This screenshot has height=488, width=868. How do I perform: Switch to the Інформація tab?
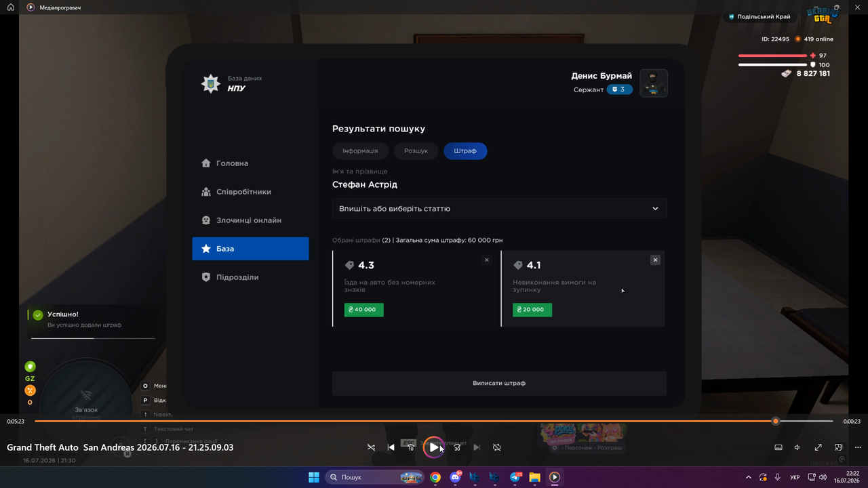point(360,150)
